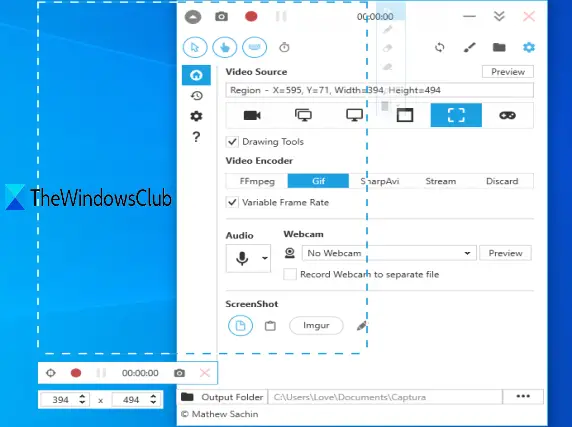Uncheck Variable Frame Rate checkbox
The width and height of the screenshot is (572, 427).
click(232, 202)
